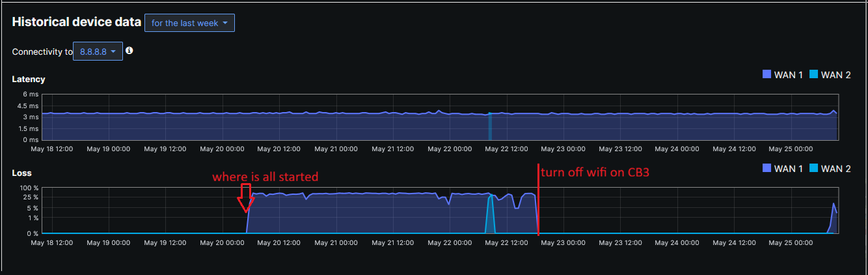The height and width of the screenshot is (275, 868).
Task: Click the 1 % label on Loss axis
Action: tap(33, 218)
